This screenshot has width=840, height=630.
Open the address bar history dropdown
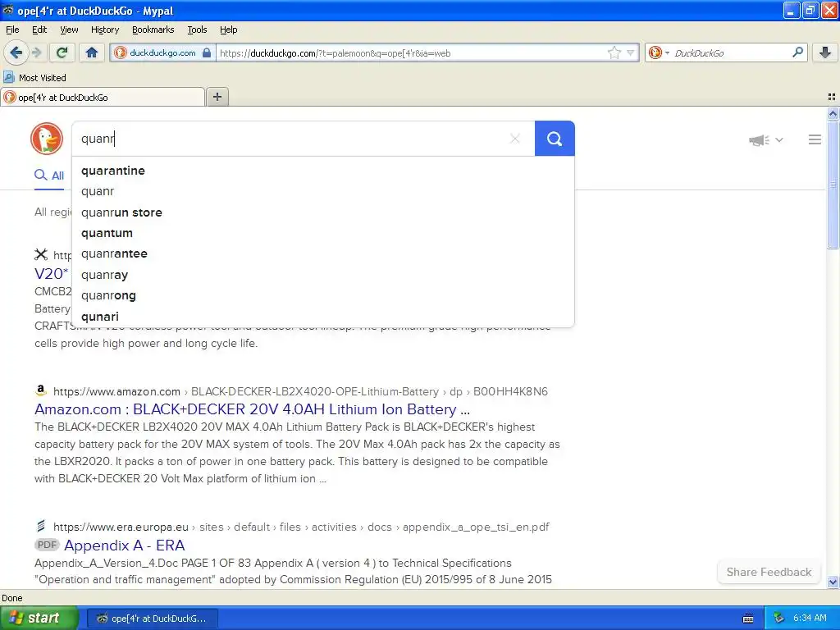click(x=631, y=52)
